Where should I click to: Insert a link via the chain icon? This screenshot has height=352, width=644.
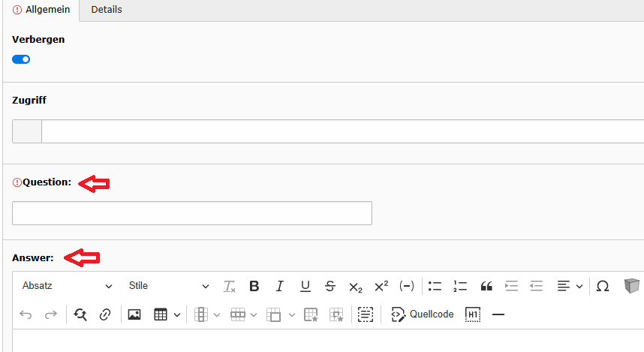(105, 314)
